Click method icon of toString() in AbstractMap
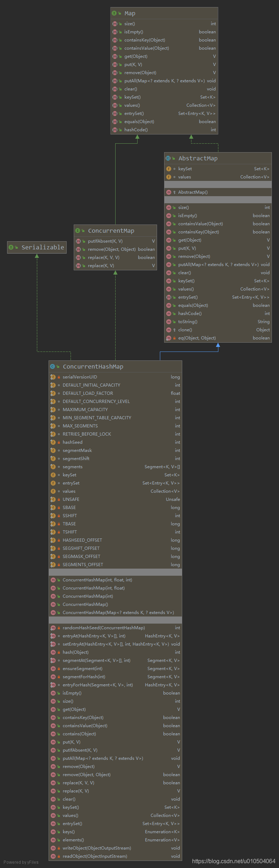 (x=169, y=322)
